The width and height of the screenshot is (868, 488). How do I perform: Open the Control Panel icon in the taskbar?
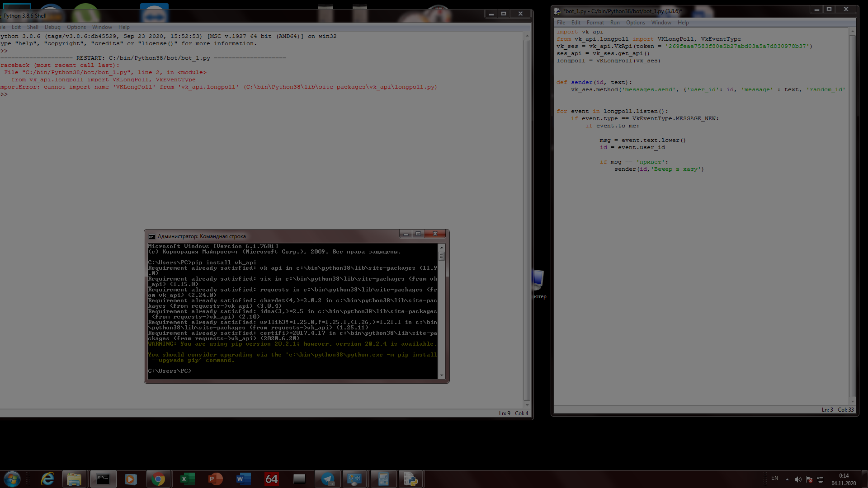click(355, 479)
